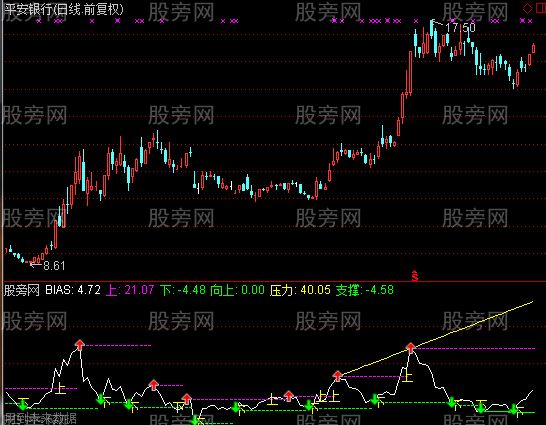Click the yellow 压力: 40.05 value
This screenshot has height=425, width=546.
coord(300,290)
